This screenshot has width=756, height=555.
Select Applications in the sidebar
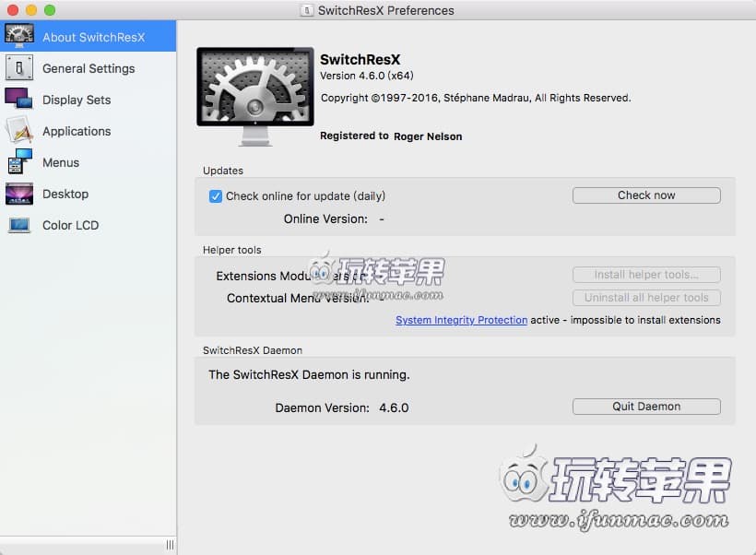point(89,131)
